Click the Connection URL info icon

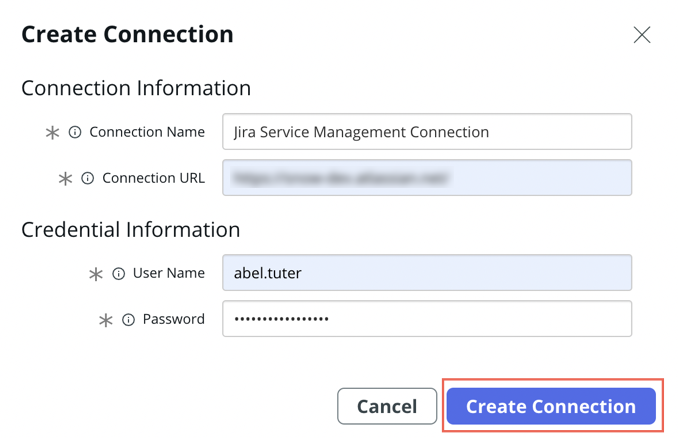click(x=88, y=178)
